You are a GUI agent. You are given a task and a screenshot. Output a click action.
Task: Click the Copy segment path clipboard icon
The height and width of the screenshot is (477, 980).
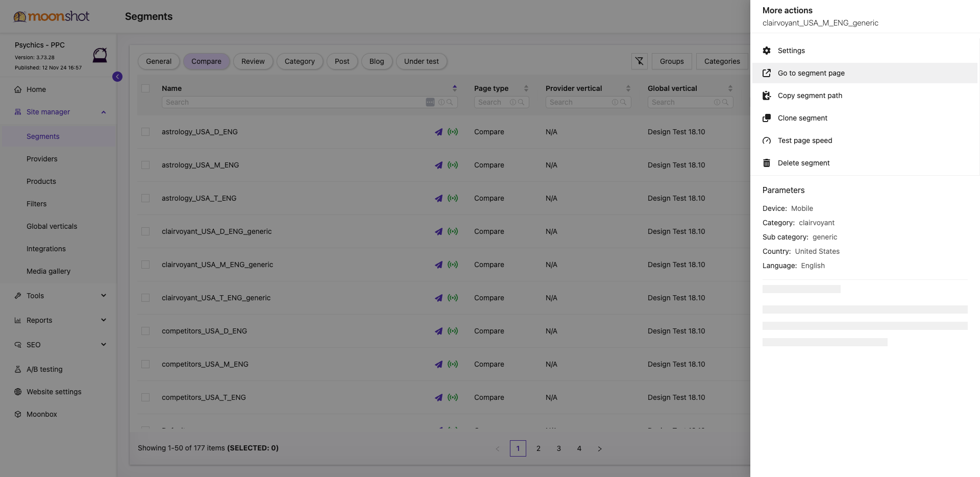click(767, 96)
